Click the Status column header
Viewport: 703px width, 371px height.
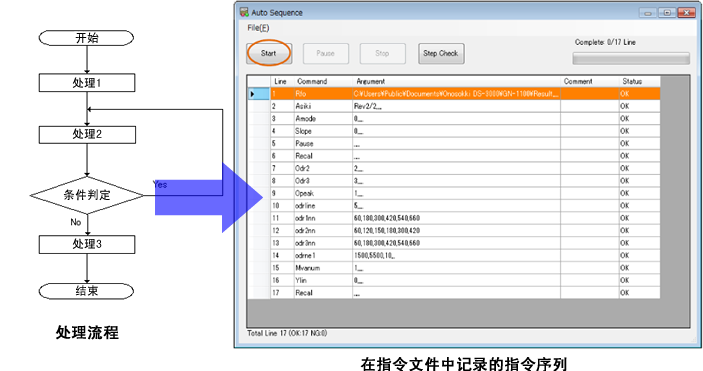point(639,81)
